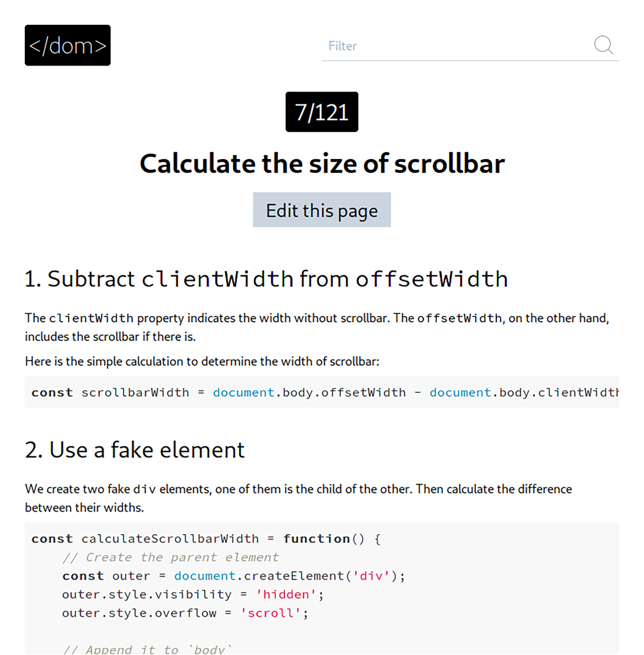
Task: Click the 'scroll' string in code
Action: [x=271, y=613]
